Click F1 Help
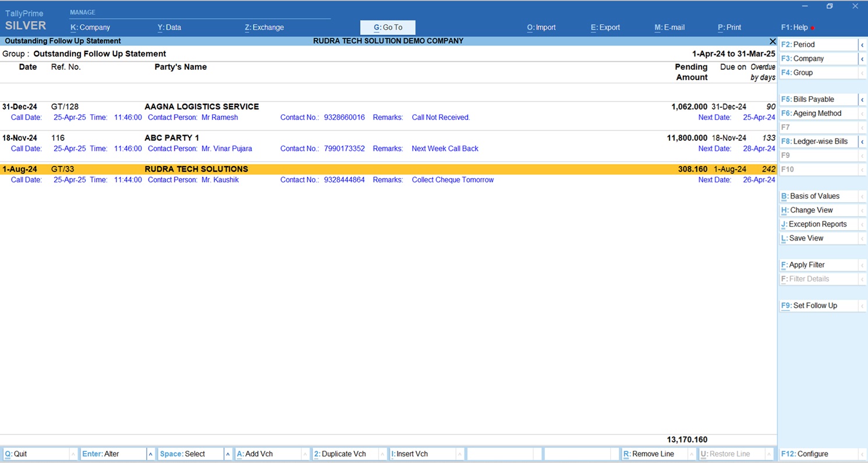This screenshot has width=868, height=463. (794, 27)
